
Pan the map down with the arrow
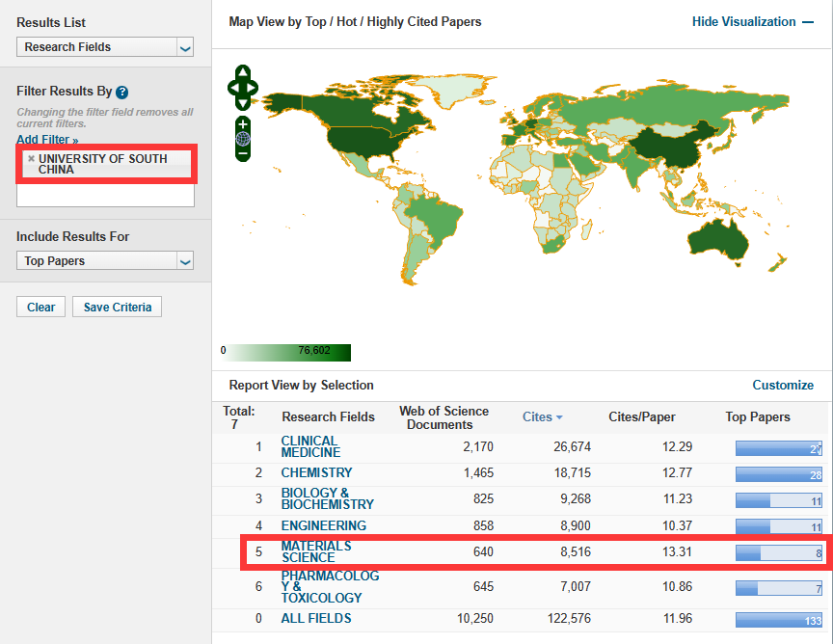[x=243, y=103]
